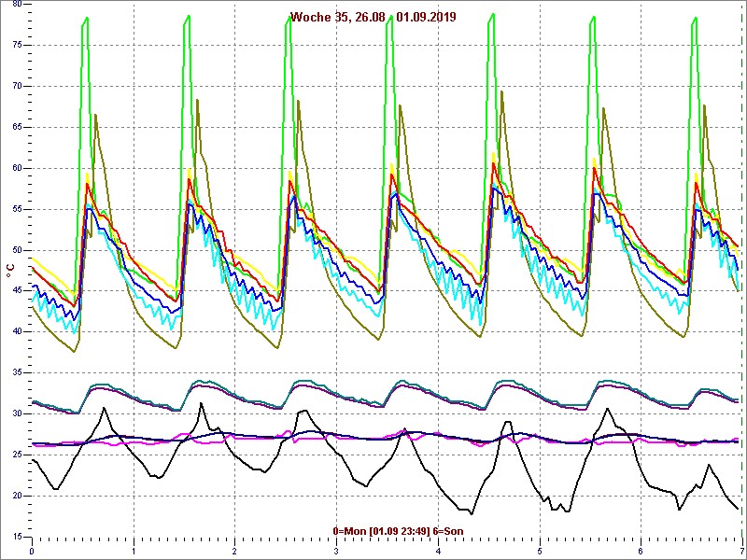The width and height of the screenshot is (747, 560).
Task: Click the '°C' y-axis unit label
Action: (10, 271)
